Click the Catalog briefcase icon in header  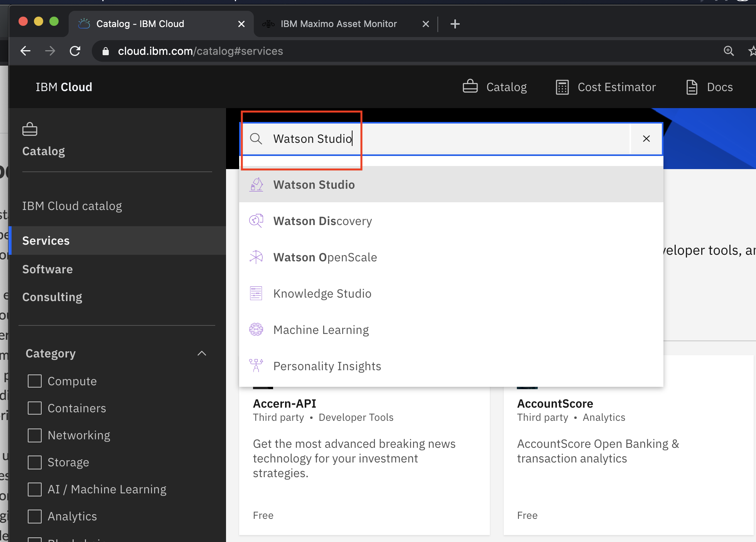click(470, 86)
